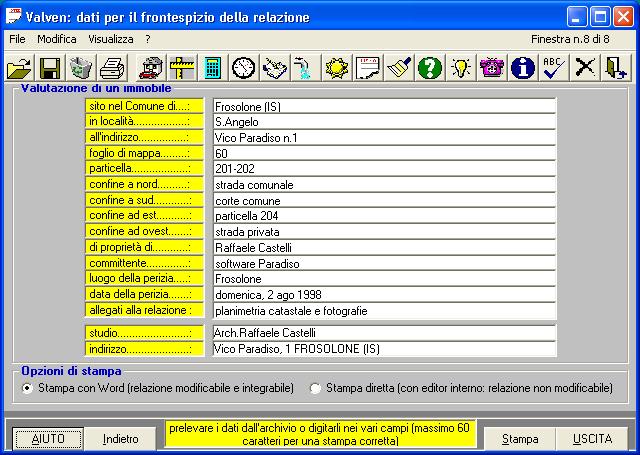Click the blue info icon
The height and width of the screenshot is (455, 640).
(x=522, y=68)
